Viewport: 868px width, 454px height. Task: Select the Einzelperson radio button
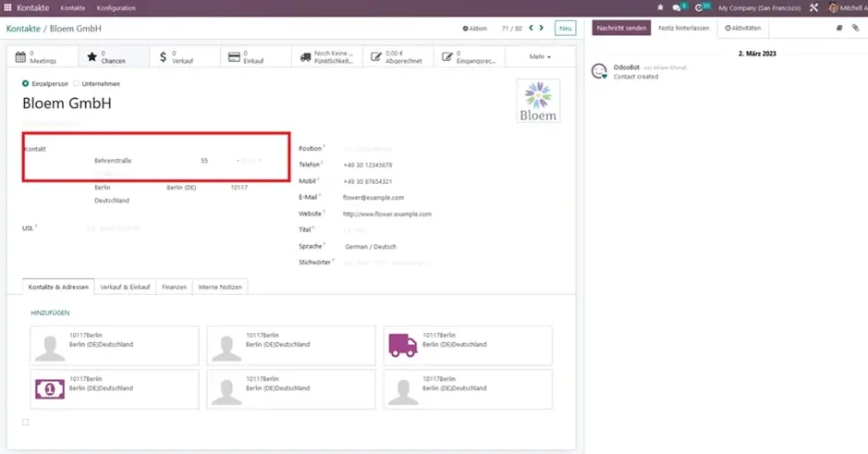coord(26,84)
